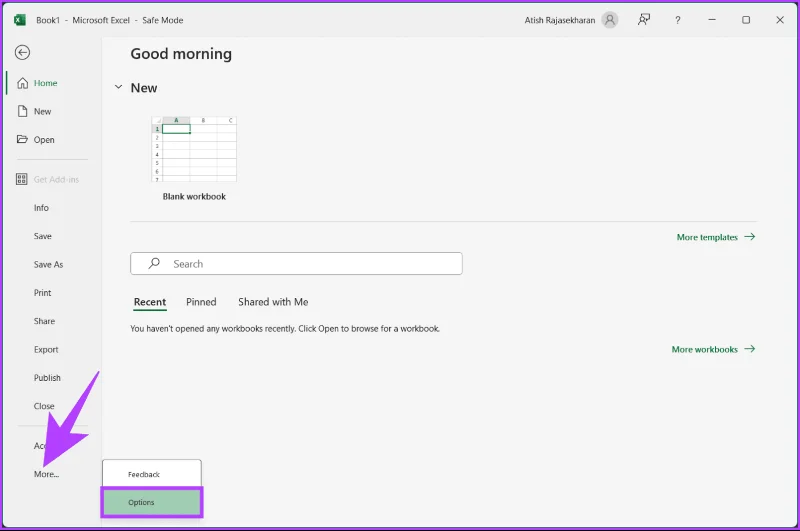Choose Feedback from the popup menu
The image size is (800, 531).
pyautogui.click(x=152, y=474)
